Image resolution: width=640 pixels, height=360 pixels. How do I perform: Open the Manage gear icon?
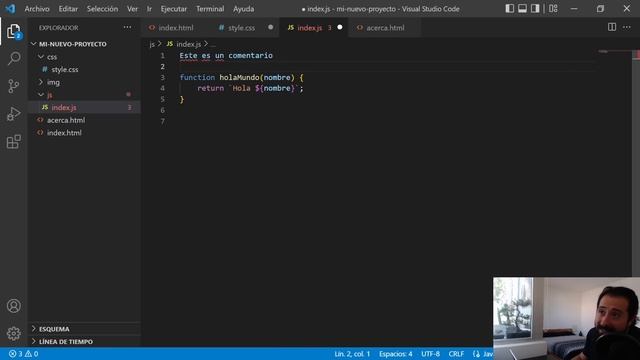pos(13,333)
